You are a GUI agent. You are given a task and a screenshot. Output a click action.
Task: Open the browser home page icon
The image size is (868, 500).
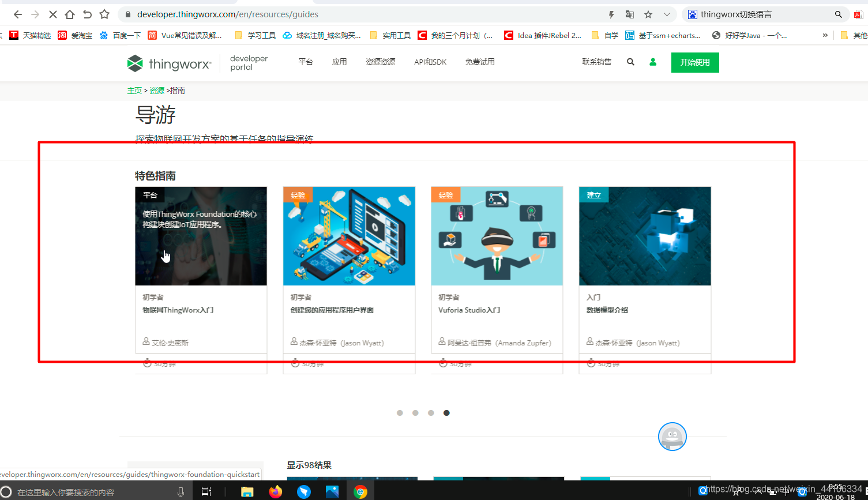(x=70, y=14)
